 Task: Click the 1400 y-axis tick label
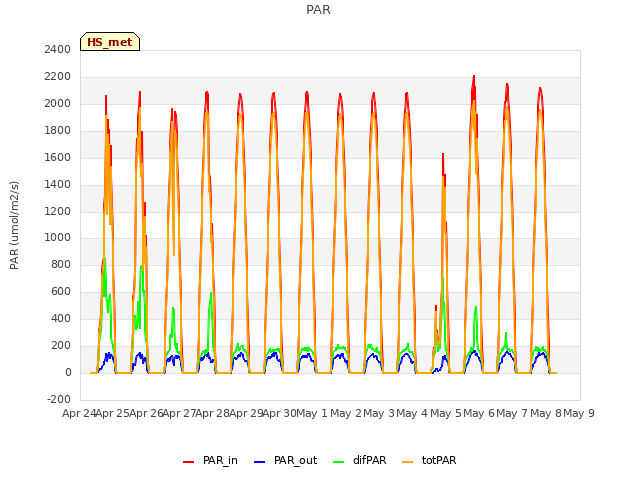(58, 184)
